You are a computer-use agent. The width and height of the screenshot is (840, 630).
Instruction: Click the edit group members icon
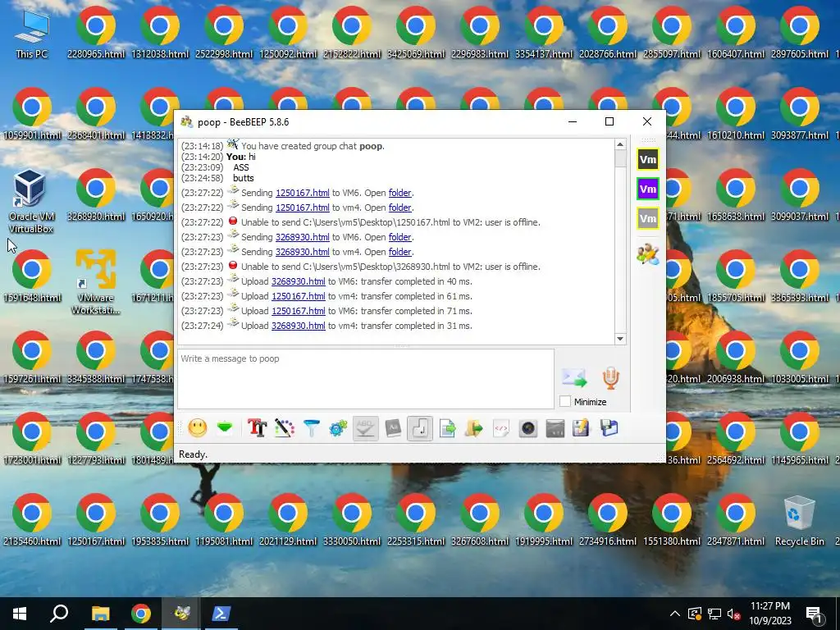click(648, 254)
